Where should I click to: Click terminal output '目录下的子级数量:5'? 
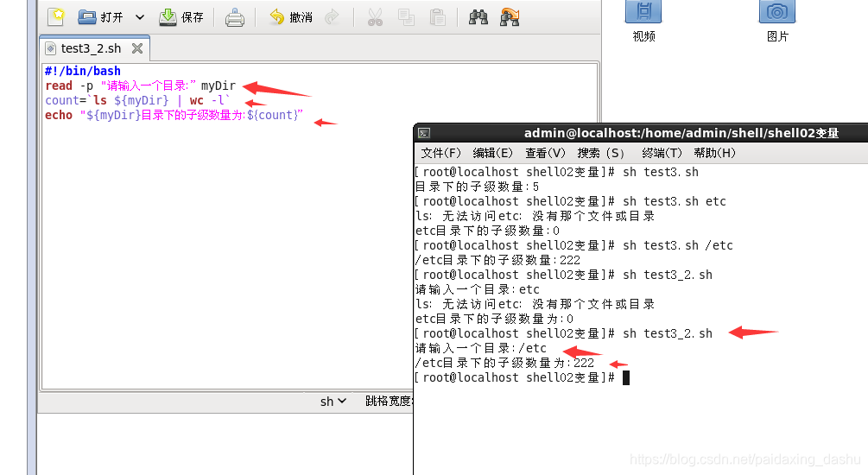pyautogui.click(x=477, y=187)
